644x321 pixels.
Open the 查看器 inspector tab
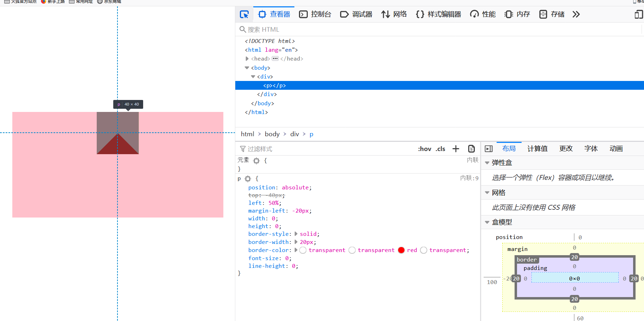[x=274, y=14]
